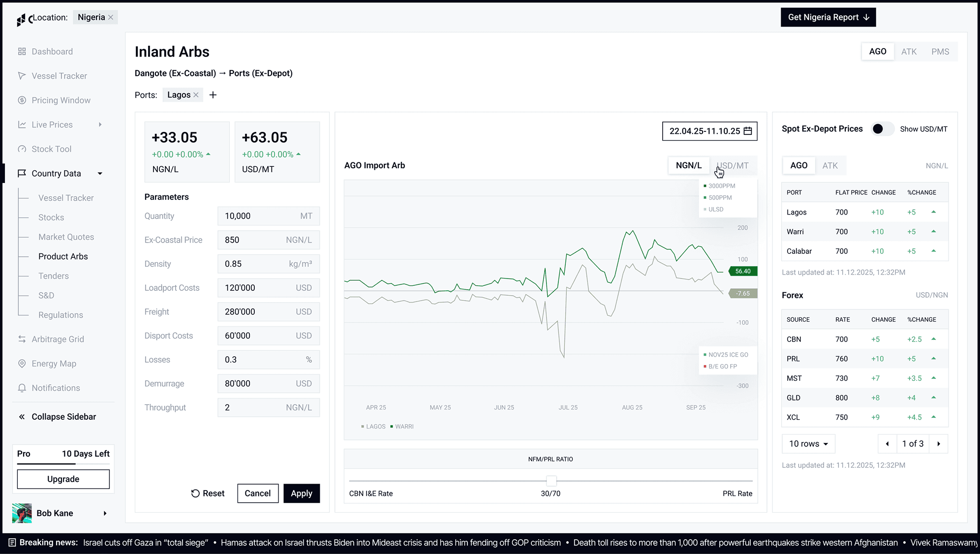Viewport: 980px width, 554px height.
Task: Select the USD/MT chart tab
Action: [x=733, y=166]
